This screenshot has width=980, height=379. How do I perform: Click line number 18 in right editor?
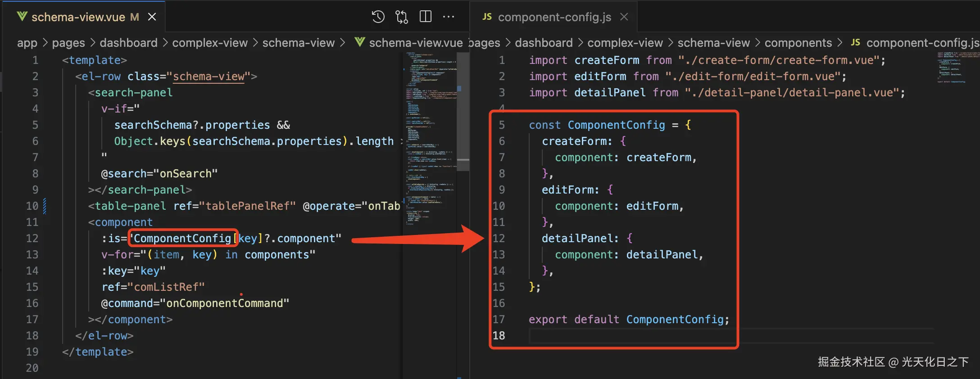[499, 335]
